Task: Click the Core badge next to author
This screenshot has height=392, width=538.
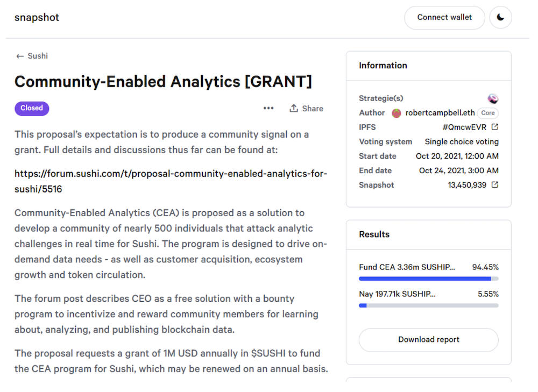Action: 487,113
